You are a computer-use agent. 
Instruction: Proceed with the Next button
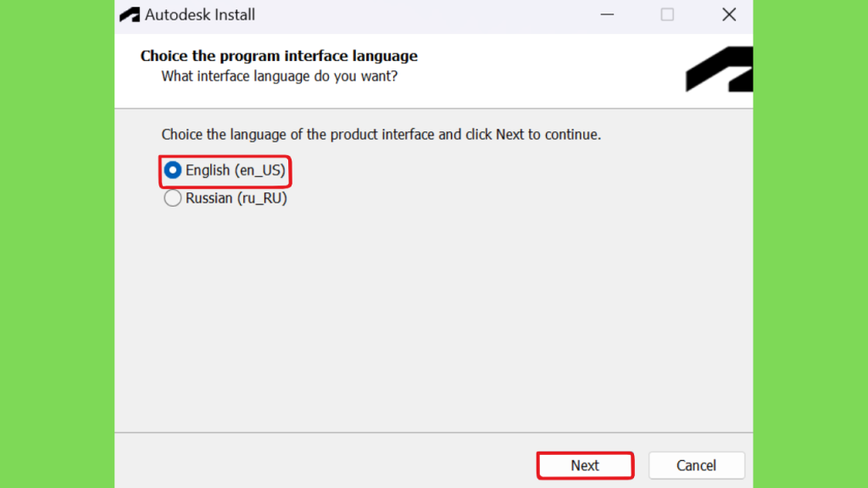point(585,465)
